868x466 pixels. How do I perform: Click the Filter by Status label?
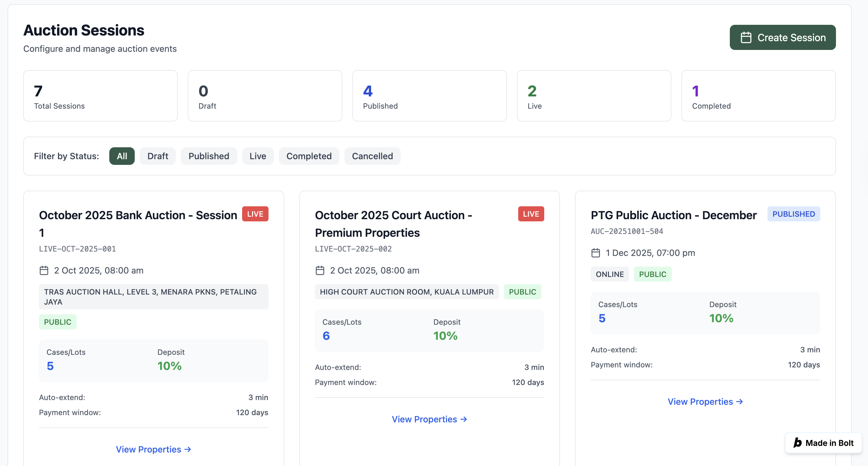point(66,156)
